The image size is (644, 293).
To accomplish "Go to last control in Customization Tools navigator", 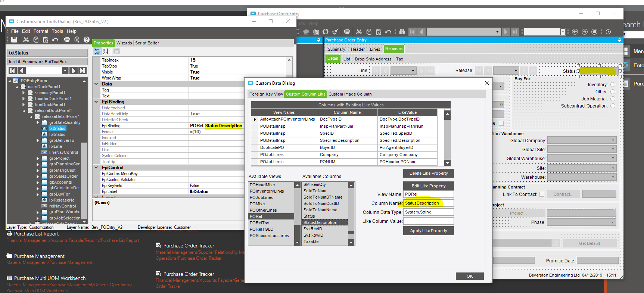I will [x=83, y=71].
